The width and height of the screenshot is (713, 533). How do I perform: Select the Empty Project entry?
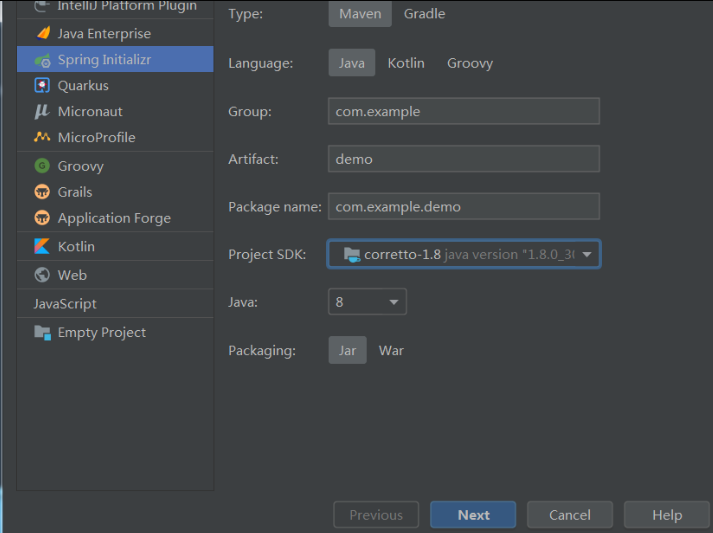(115, 332)
